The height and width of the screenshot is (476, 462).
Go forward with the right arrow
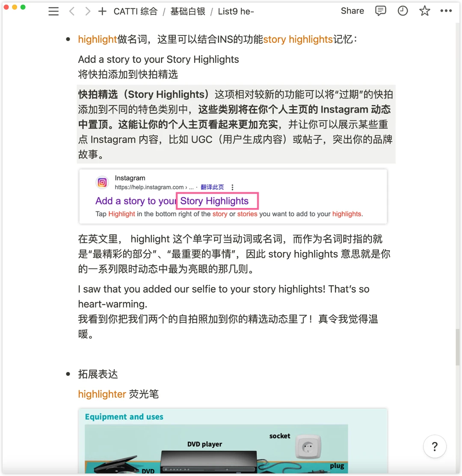(87, 12)
